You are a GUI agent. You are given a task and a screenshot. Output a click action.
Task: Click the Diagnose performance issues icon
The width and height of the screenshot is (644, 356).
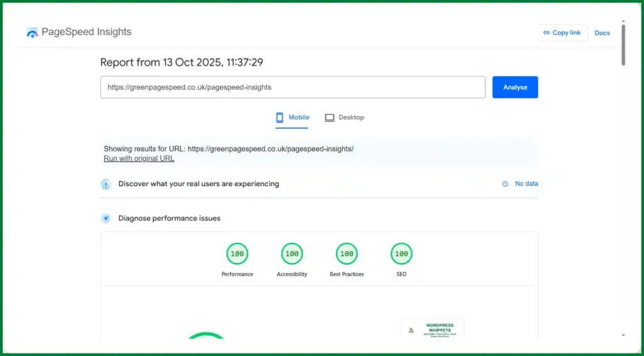point(106,218)
